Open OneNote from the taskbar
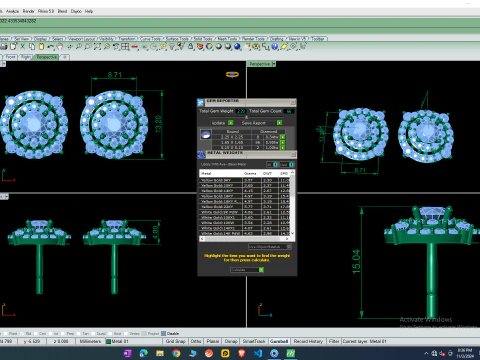 [127, 353]
